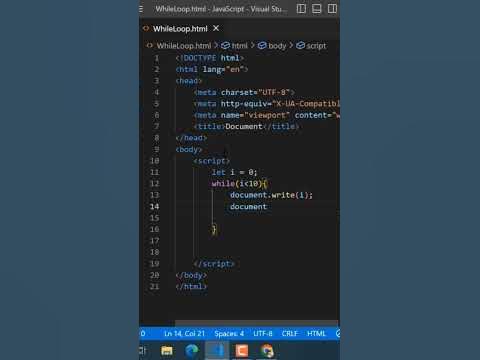Click the <body> tag on line 9
This screenshot has height=360, width=480.
pyautogui.click(x=189, y=150)
